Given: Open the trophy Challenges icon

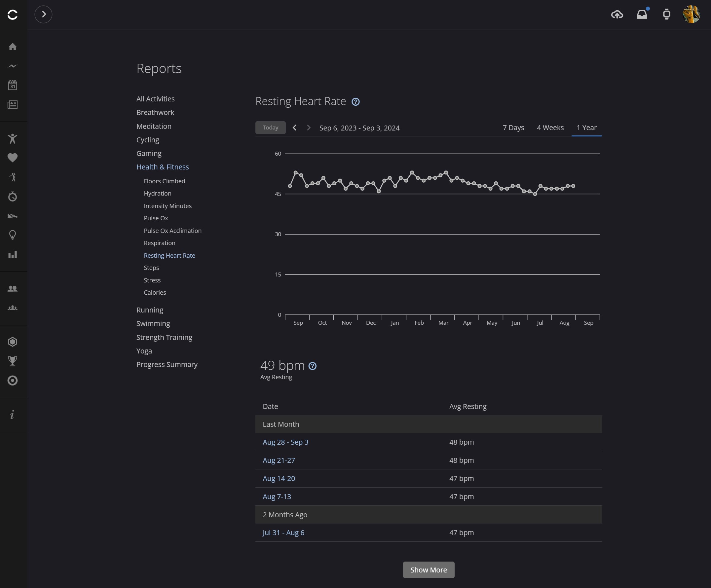Looking at the screenshot, I should pos(13,361).
